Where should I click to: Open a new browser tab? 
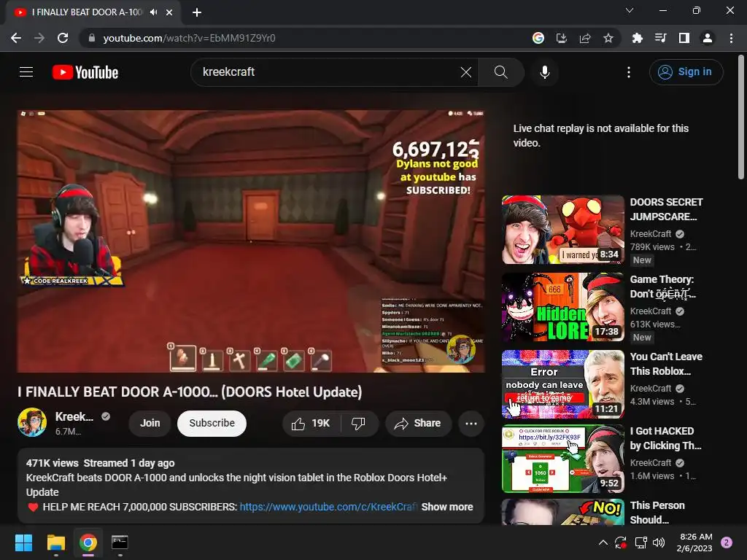[197, 12]
